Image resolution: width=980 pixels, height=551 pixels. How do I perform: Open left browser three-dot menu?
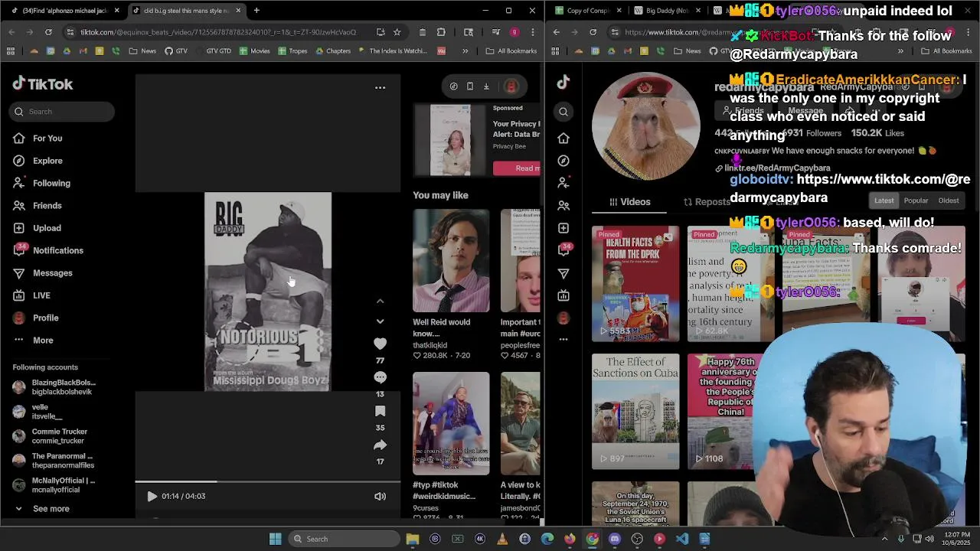[533, 32]
